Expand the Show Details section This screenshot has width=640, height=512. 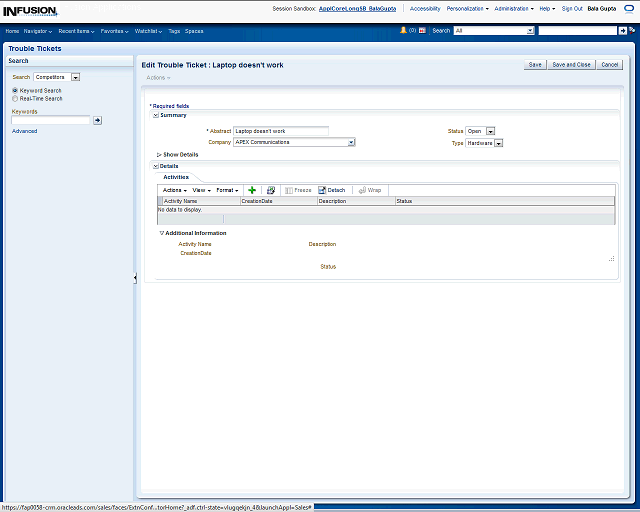pos(159,155)
